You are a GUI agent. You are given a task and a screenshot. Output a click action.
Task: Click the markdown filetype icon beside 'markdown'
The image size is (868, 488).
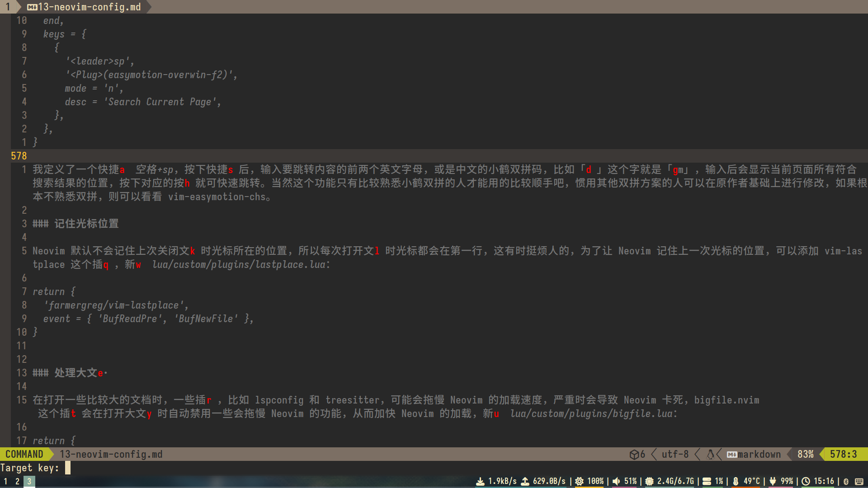coord(732,455)
